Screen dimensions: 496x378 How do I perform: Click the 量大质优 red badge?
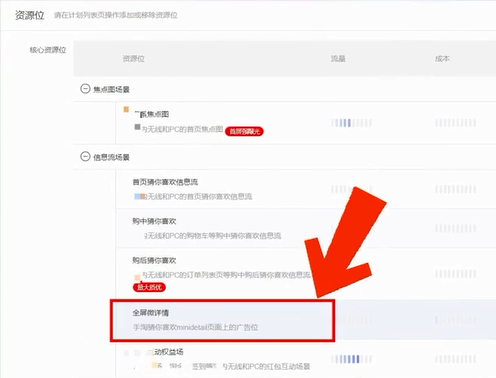149,287
